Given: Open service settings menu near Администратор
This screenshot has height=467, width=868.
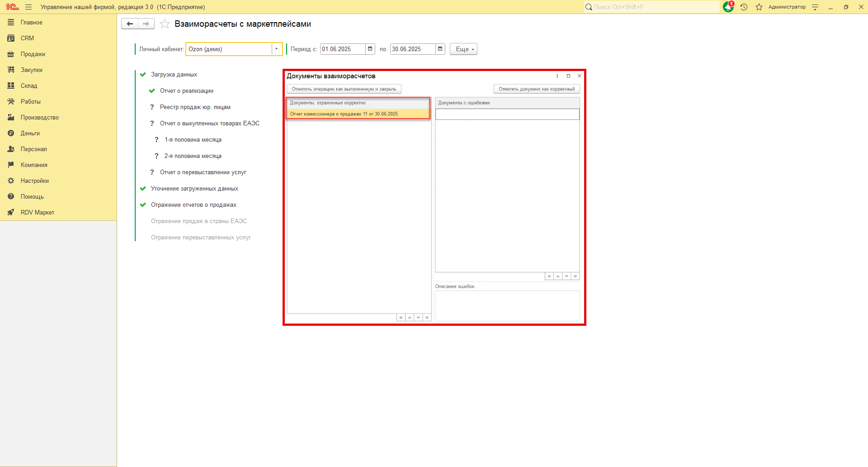Looking at the screenshot, I should pyautogui.click(x=815, y=7).
